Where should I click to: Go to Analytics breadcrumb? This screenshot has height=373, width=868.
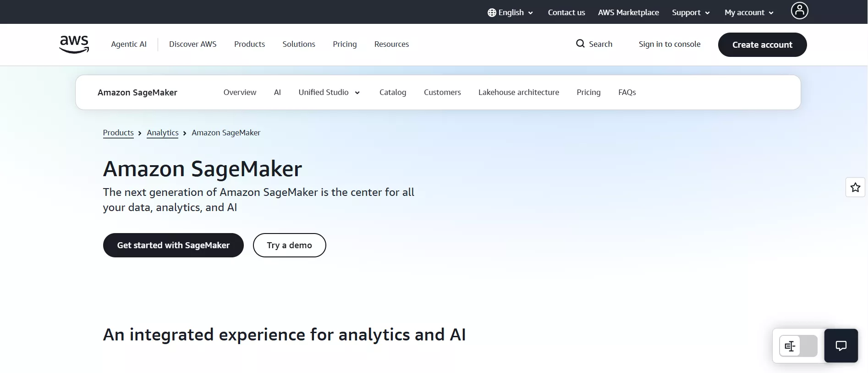163,133
